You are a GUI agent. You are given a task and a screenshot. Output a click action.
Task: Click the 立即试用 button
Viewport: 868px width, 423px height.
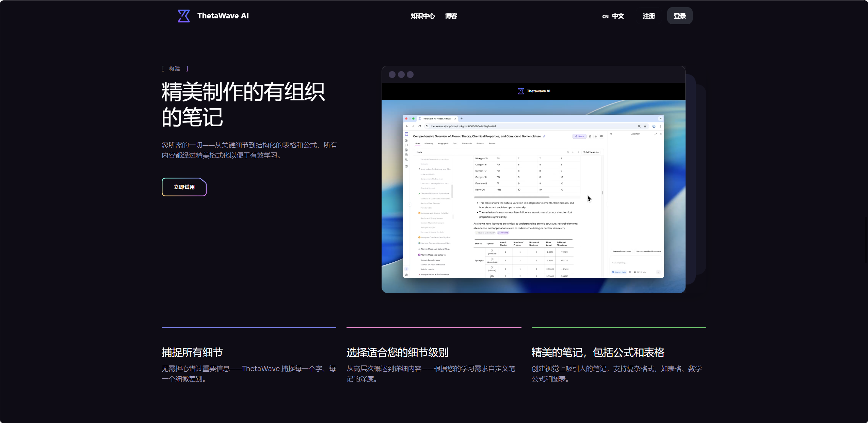[x=184, y=187]
